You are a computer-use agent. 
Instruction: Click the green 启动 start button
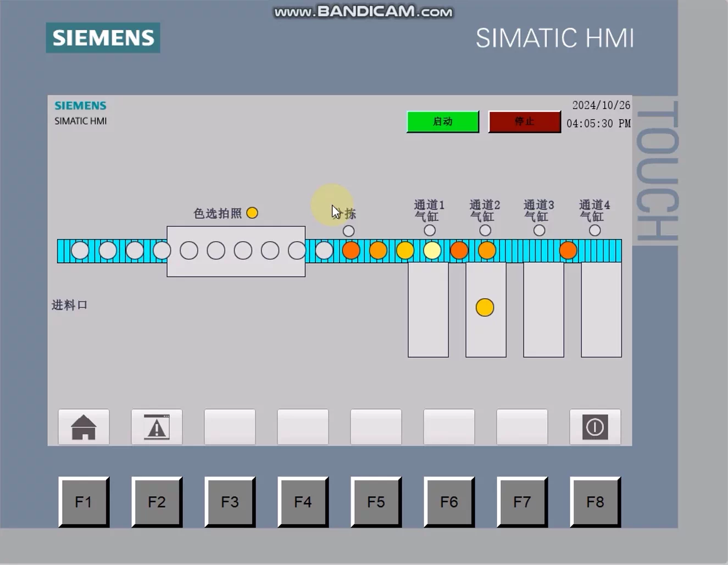click(x=443, y=121)
